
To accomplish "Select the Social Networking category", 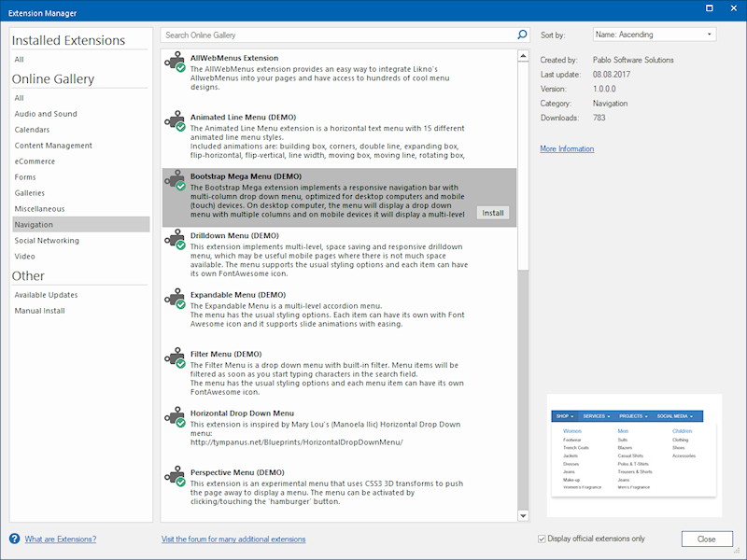I will point(48,240).
